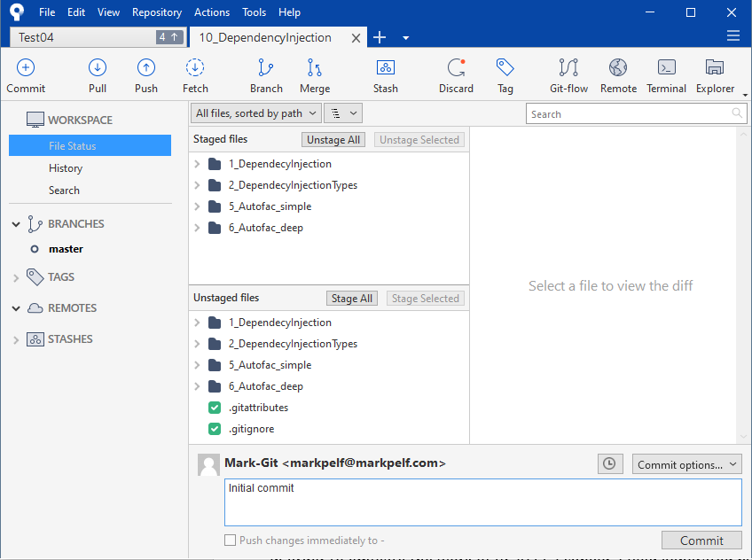Open Commit options dropdown

point(686,464)
